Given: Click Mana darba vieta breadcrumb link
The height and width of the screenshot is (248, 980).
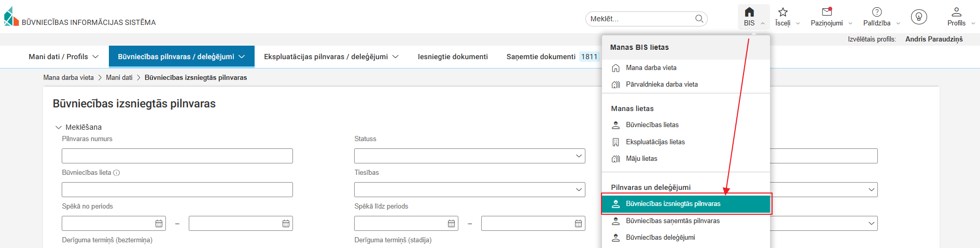Looking at the screenshot, I should (x=68, y=78).
